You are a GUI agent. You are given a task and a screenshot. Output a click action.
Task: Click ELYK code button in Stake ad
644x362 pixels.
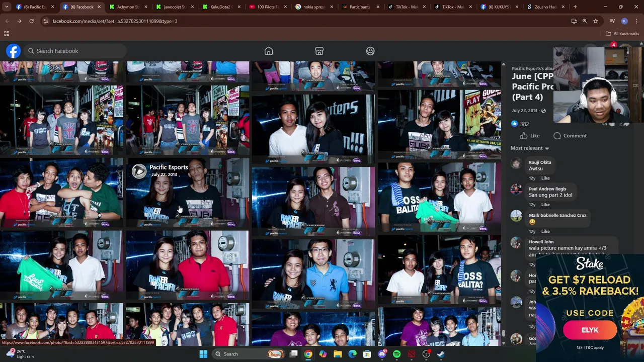pyautogui.click(x=590, y=330)
